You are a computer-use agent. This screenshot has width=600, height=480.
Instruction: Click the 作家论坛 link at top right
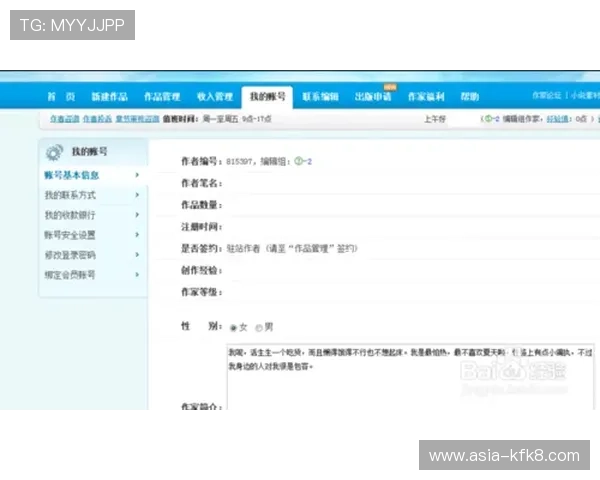click(x=546, y=95)
